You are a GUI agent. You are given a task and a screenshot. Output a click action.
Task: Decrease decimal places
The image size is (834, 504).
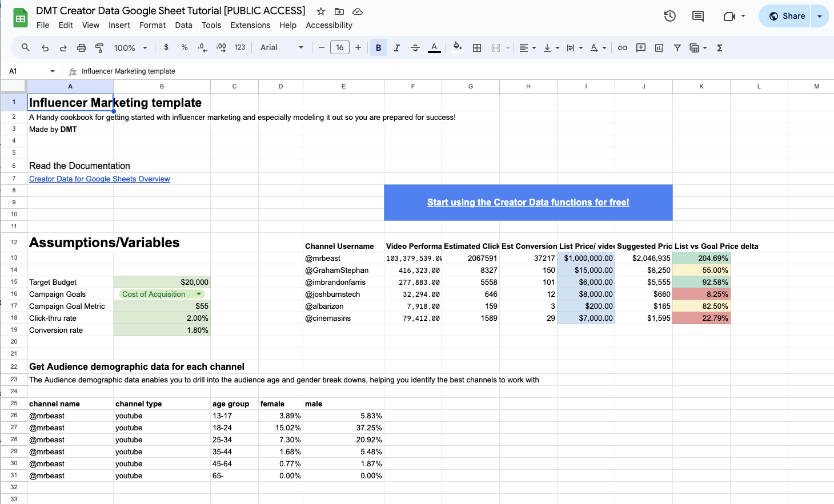click(203, 47)
